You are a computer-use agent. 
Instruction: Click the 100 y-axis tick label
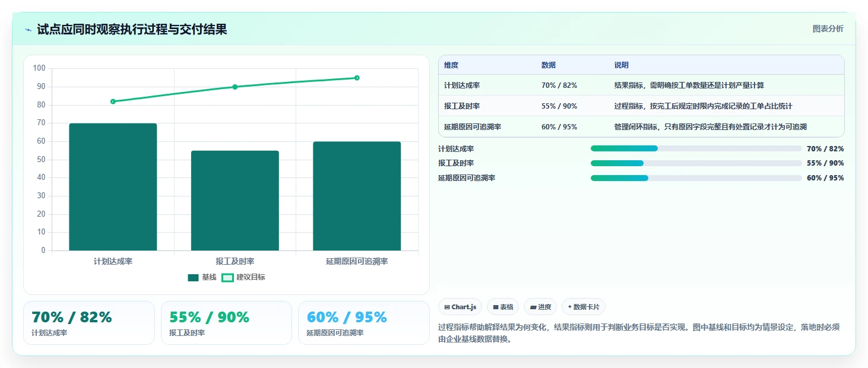coord(39,68)
